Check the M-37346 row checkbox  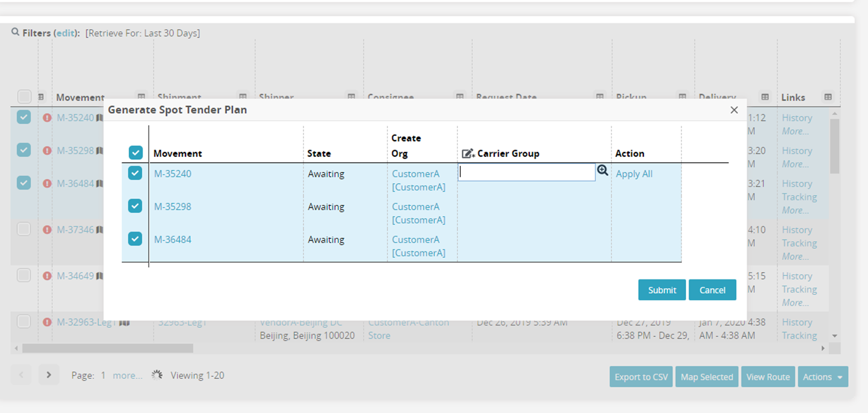coord(24,229)
